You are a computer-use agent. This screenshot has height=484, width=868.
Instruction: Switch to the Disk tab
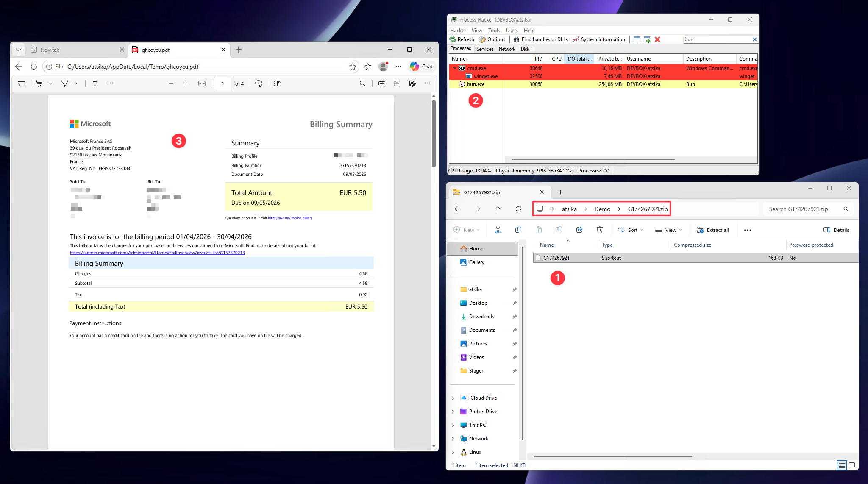click(x=525, y=49)
